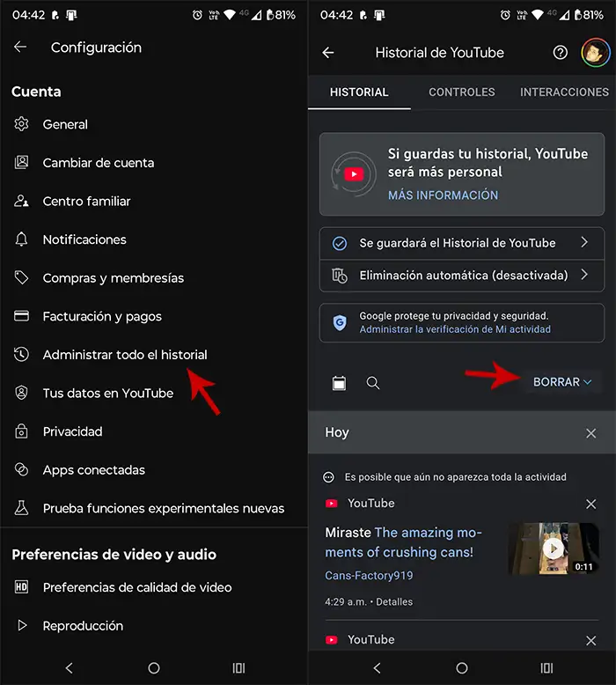Screen dimensions: 616x685
Task: Click the calendar date filter icon
Action: click(x=339, y=383)
